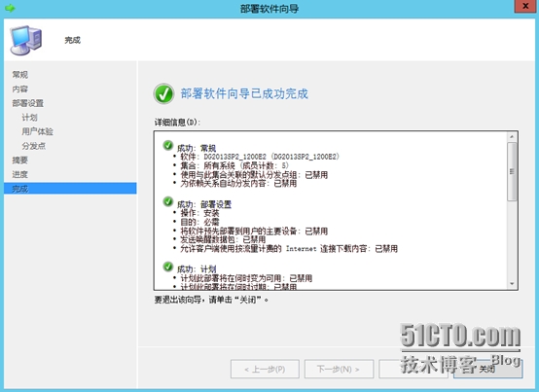Click the 要退出该向导 instruction text

pos(211,300)
